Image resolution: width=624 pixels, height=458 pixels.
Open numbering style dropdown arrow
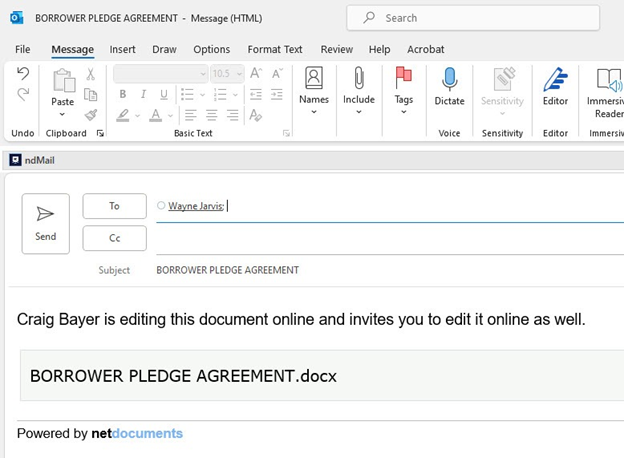[x=235, y=95]
